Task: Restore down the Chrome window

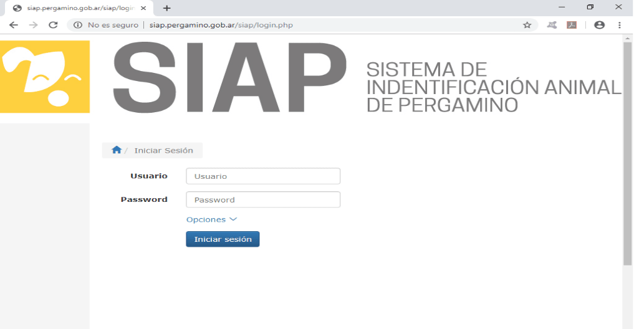Action: pyautogui.click(x=590, y=7)
